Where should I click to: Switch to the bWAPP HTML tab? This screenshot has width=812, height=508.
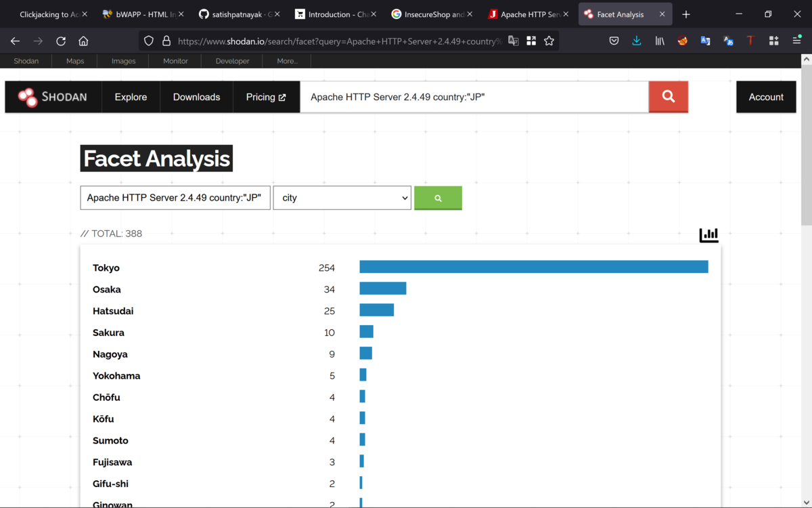coord(141,14)
